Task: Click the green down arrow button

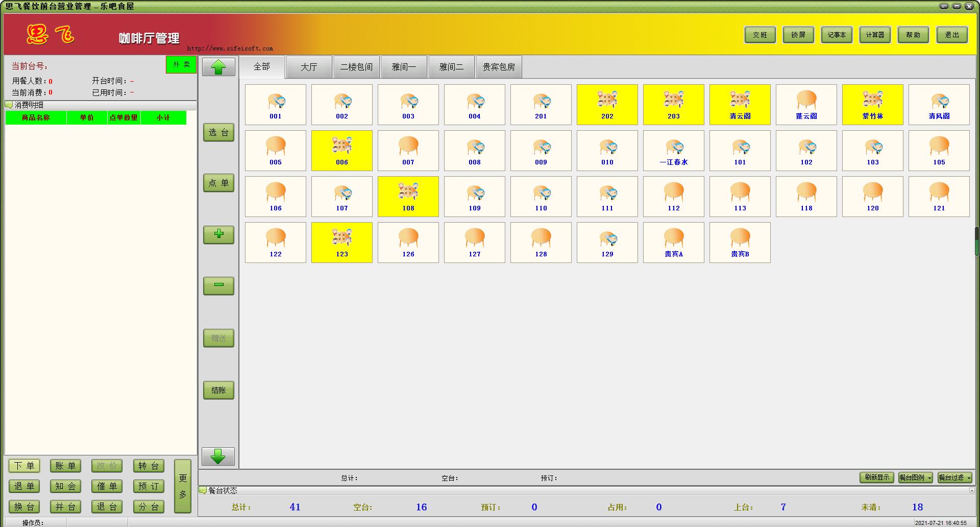Action: (x=218, y=457)
